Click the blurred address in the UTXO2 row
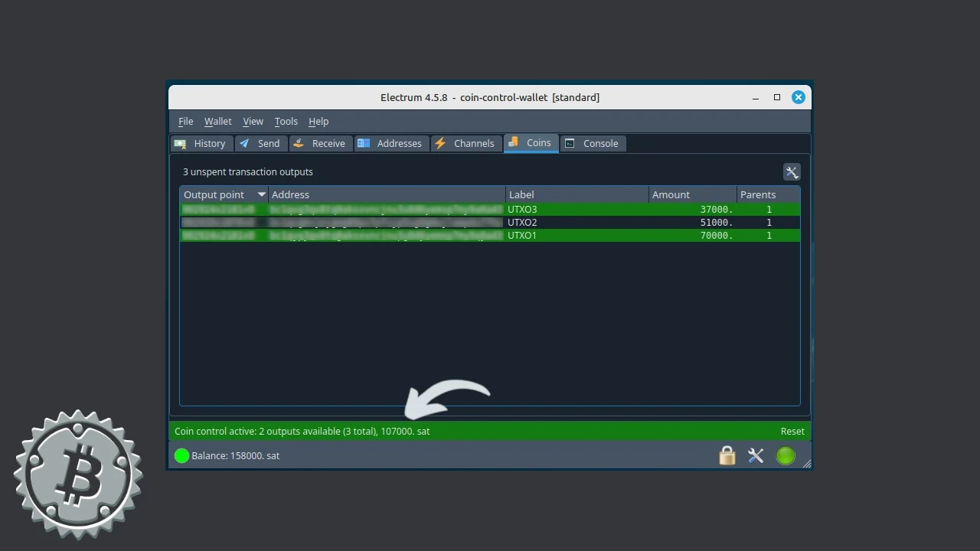The height and width of the screenshot is (551, 980). (x=387, y=222)
